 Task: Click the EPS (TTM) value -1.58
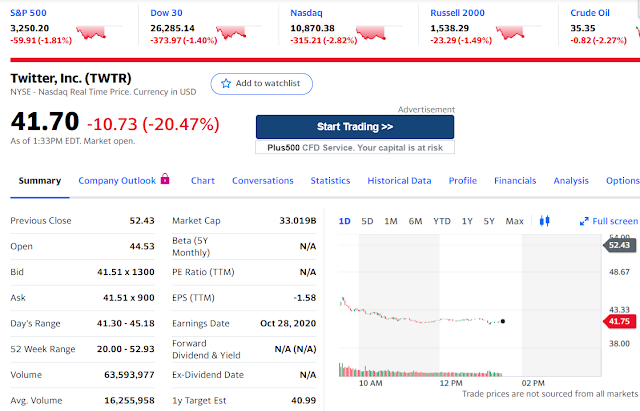coord(305,298)
